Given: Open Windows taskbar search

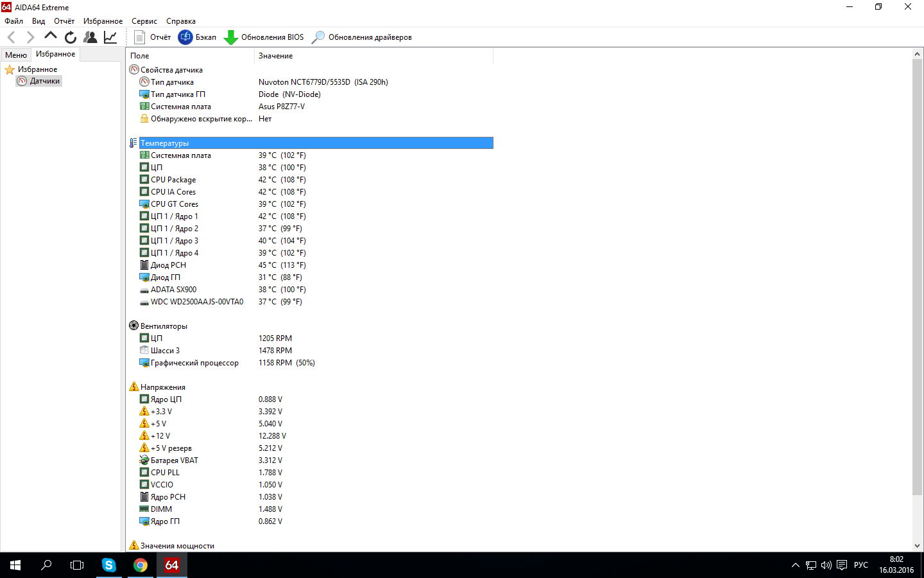Looking at the screenshot, I should click(x=46, y=565).
